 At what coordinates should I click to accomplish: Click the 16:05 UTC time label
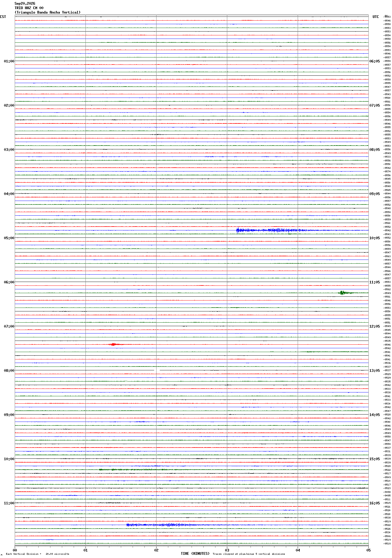coord(375,503)
